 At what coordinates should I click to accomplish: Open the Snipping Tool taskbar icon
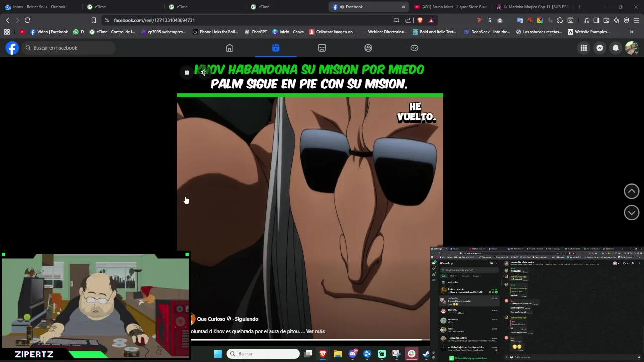396,354
